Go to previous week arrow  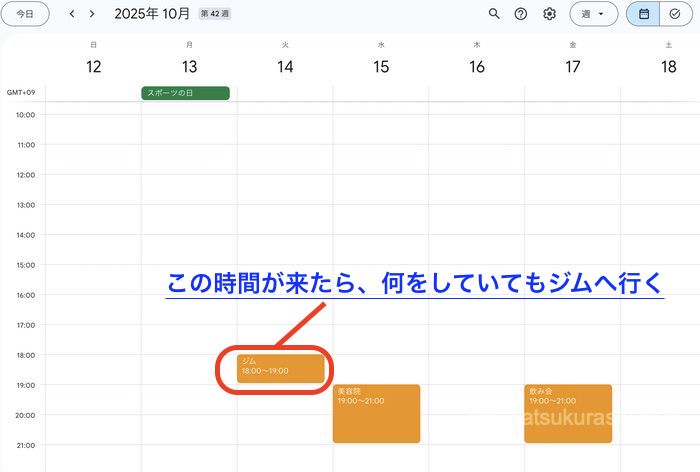pyautogui.click(x=72, y=14)
